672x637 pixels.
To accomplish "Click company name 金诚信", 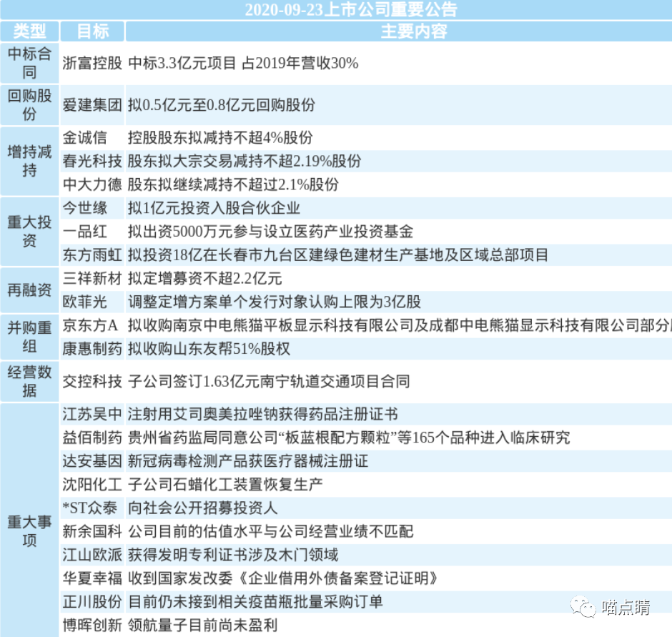I will (x=85, y=137).
